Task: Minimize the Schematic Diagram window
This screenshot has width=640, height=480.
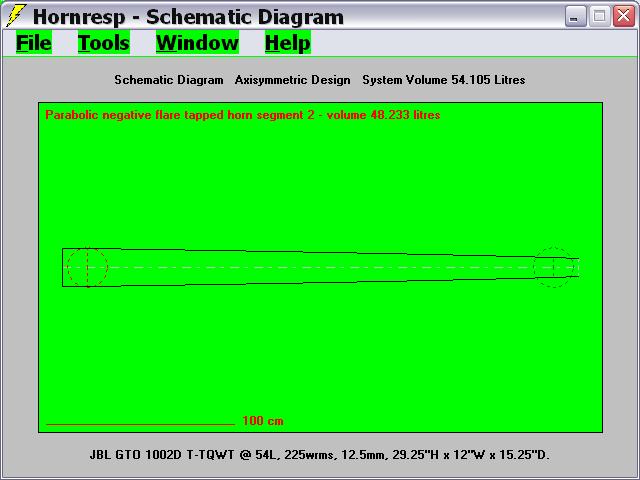Action: [x=576, y=17]
